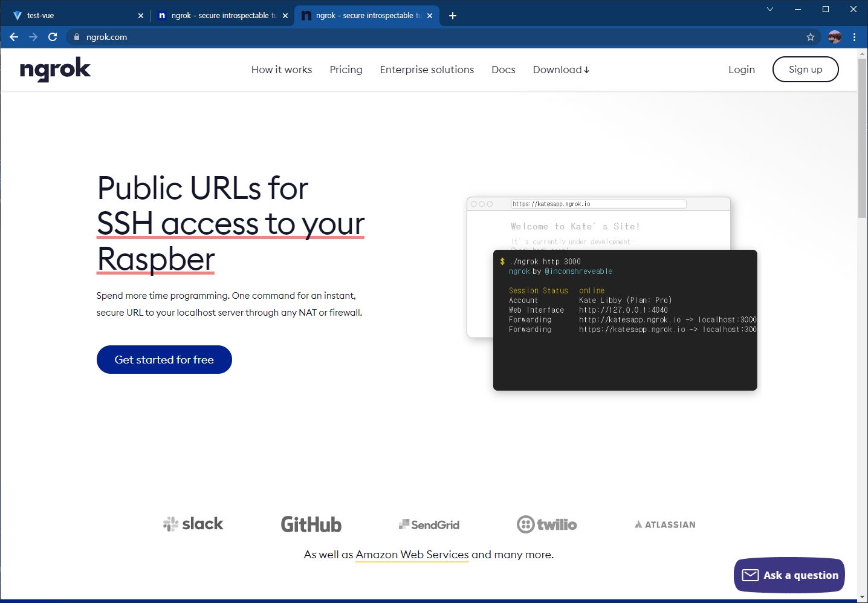Close the test-vue tab

coord(141,16)
